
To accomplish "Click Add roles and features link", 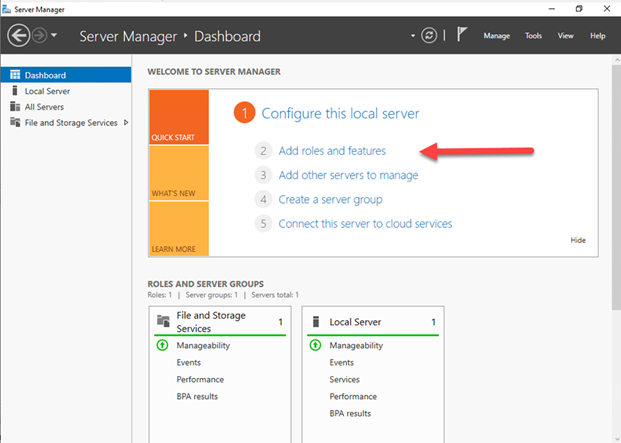I will [332, 151].
